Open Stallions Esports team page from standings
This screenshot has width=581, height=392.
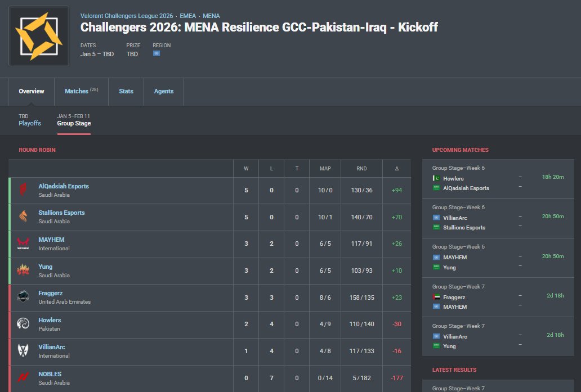[x=61, y=213]
